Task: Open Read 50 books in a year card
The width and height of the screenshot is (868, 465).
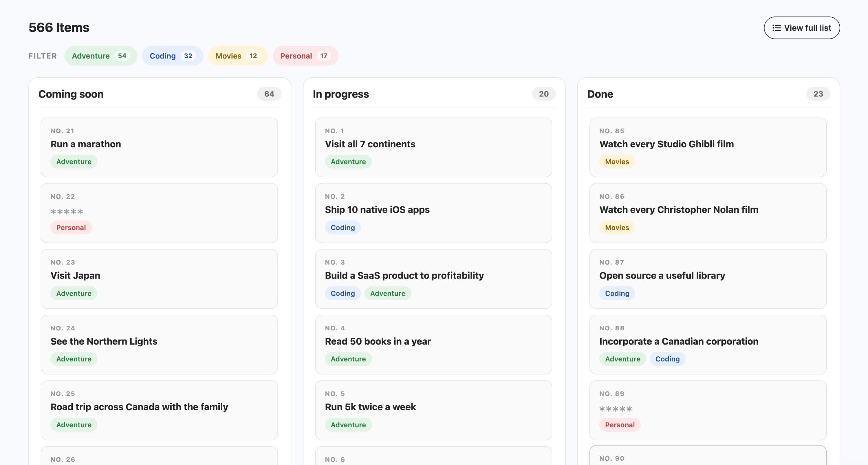Action: (x=433, y=344)
